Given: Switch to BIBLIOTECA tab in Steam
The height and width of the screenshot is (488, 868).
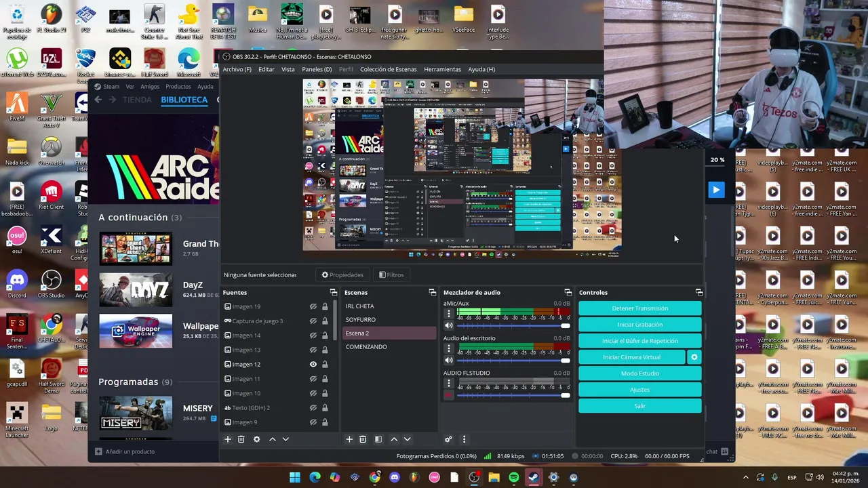Looking at the screenshot, I should pyautogui.click(x=184, y=100).
